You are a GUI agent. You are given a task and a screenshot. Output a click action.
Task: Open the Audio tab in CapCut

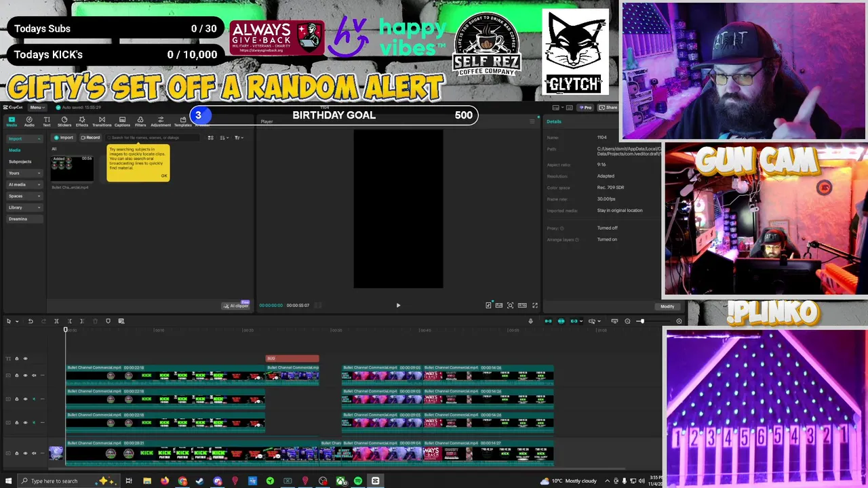29,121
